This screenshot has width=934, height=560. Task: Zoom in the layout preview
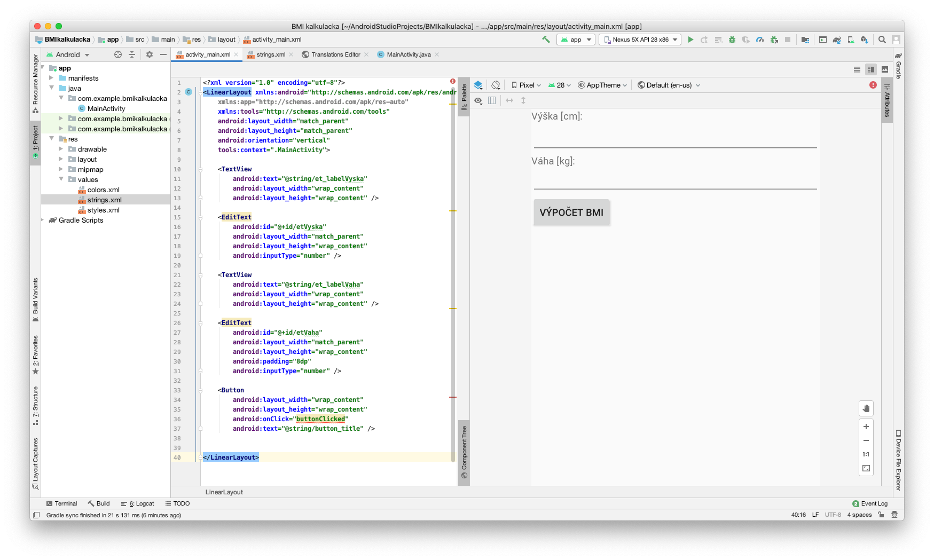(866, 427)
